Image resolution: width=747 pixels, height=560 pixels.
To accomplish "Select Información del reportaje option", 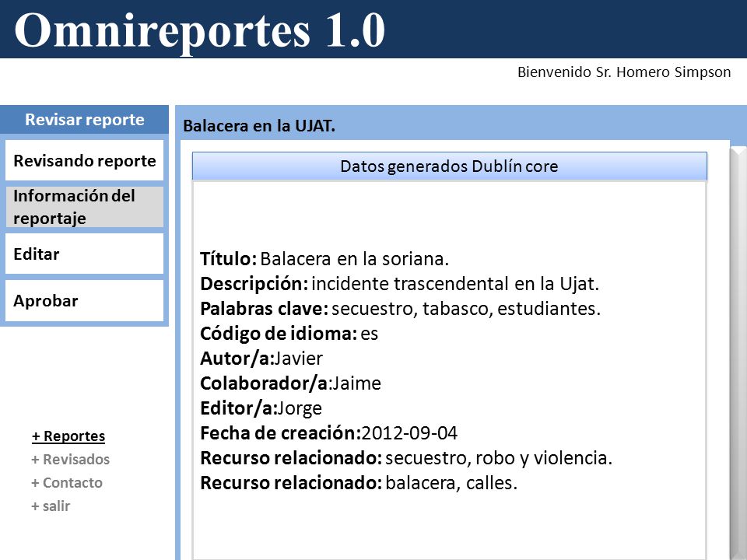I will coord(84,207).
